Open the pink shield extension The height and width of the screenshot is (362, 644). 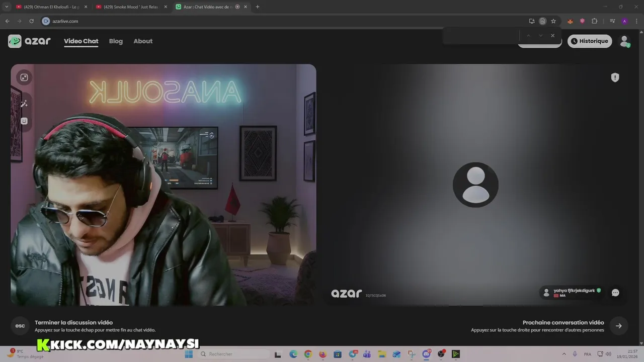point(582,21)
